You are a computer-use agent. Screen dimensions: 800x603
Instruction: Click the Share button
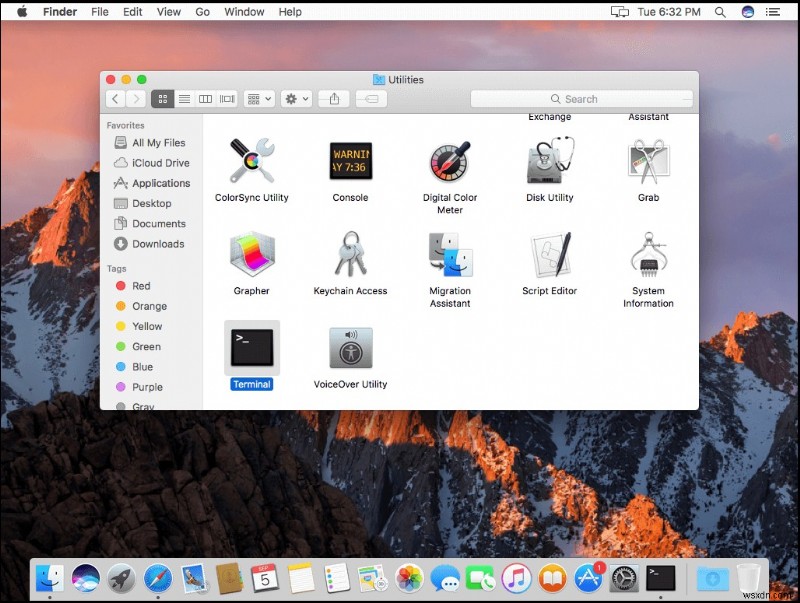pyautogui.click(x=333, y=98)
